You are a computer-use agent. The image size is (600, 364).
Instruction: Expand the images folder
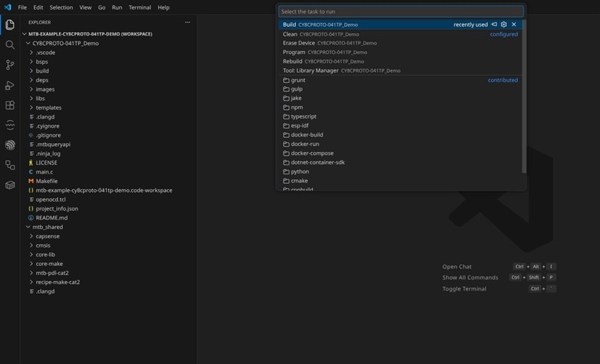[x=109, y=89]
